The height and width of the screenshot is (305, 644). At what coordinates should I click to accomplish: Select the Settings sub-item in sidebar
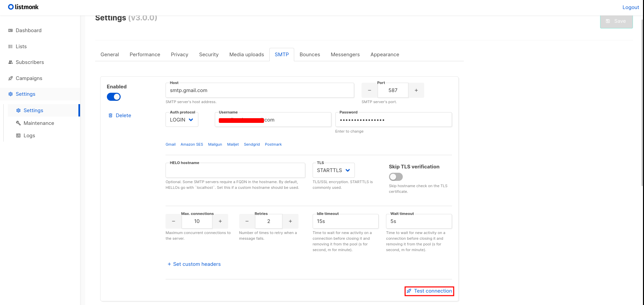(x=44, y=110)
